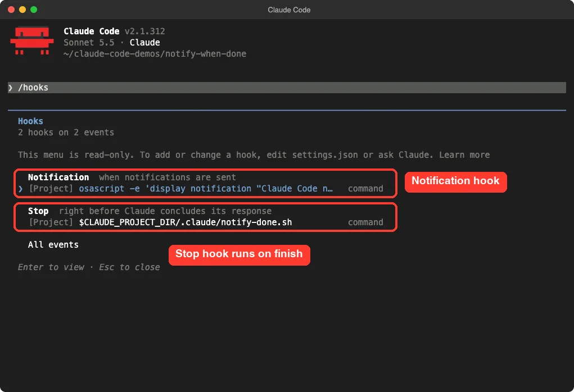574x392 pixels.
Task: Click the /hooks command input line
Action: pos(287,88)
